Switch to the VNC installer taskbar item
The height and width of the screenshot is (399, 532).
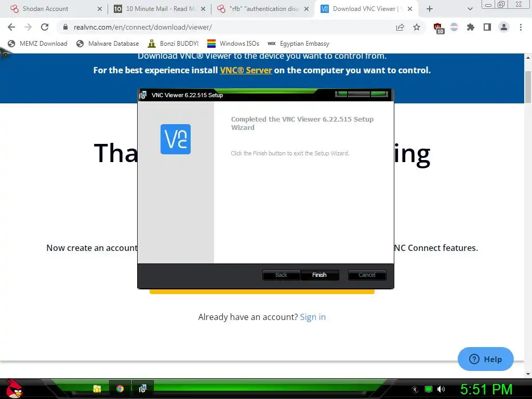142,389
